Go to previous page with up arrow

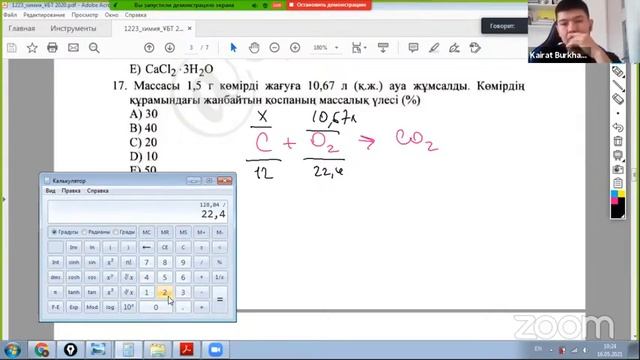point(149,48)
